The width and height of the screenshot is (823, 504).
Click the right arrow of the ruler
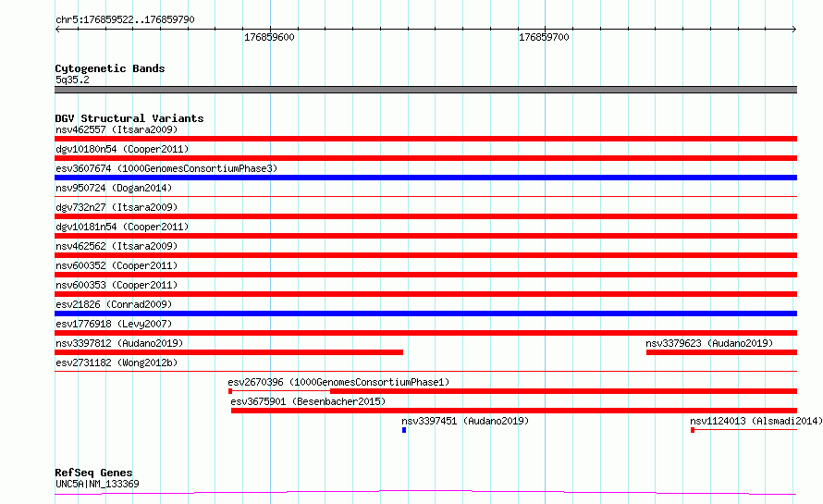[794, 29]
